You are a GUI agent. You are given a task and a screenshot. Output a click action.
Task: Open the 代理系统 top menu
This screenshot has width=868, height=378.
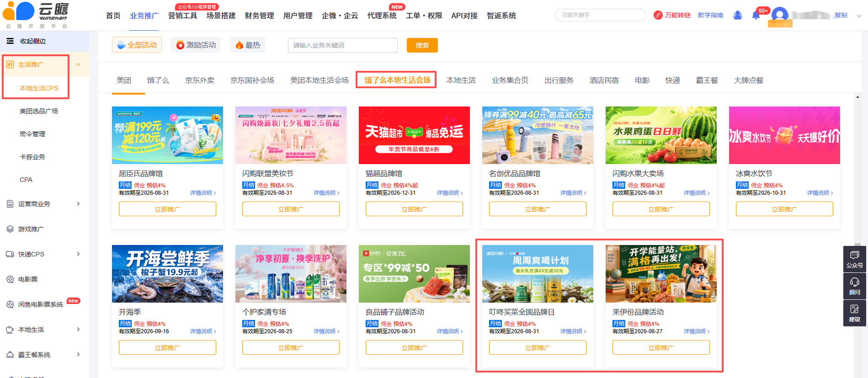[x=382, y=16]
